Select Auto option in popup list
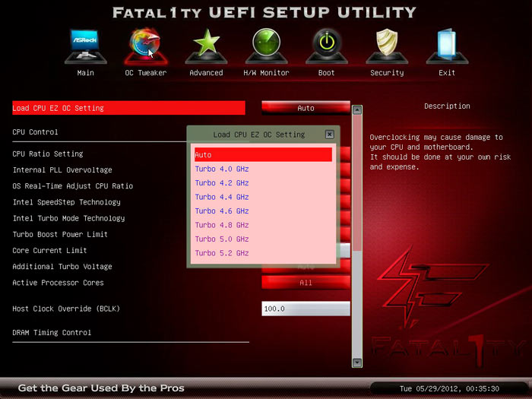The width and height of the screenshot is (532, 399). pyautogui.click(x=263, y=155)
